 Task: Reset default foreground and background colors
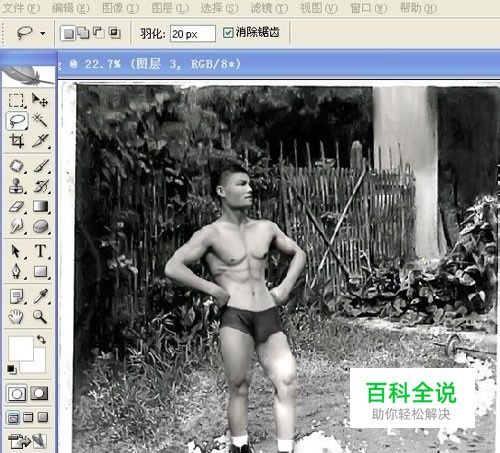(x=12, y=369)
